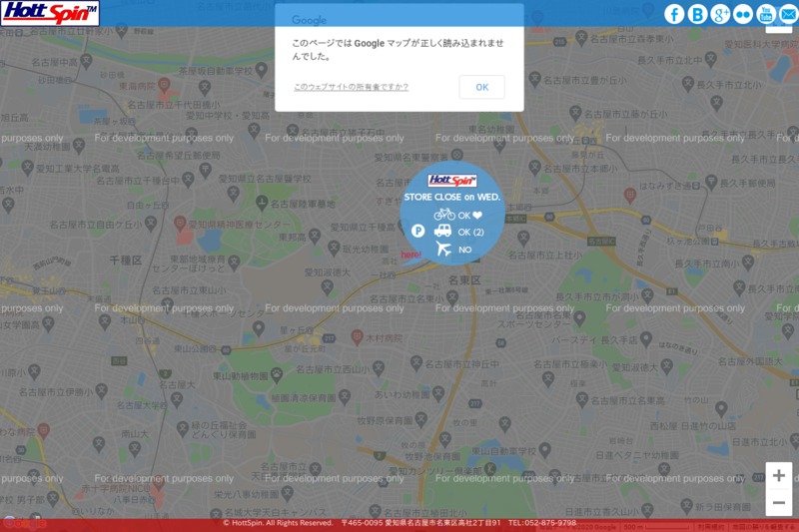Click '© HottSpin. All Rights Reserved.' footer

(278, 523)
